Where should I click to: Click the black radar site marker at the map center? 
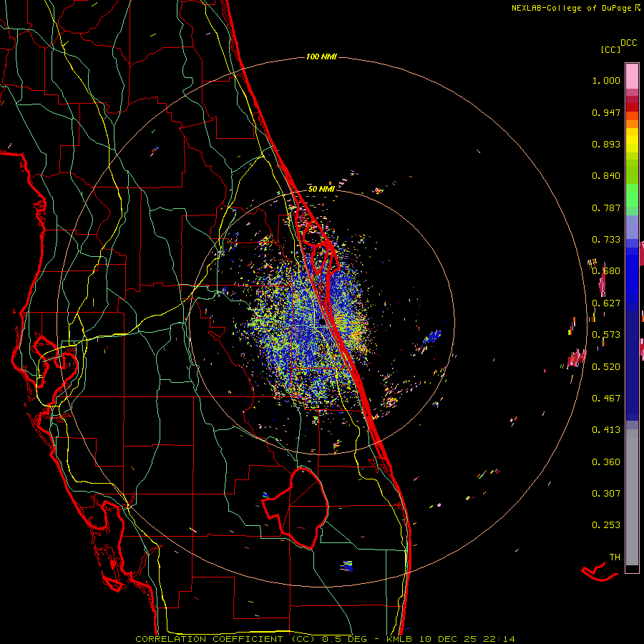[322, 323]
